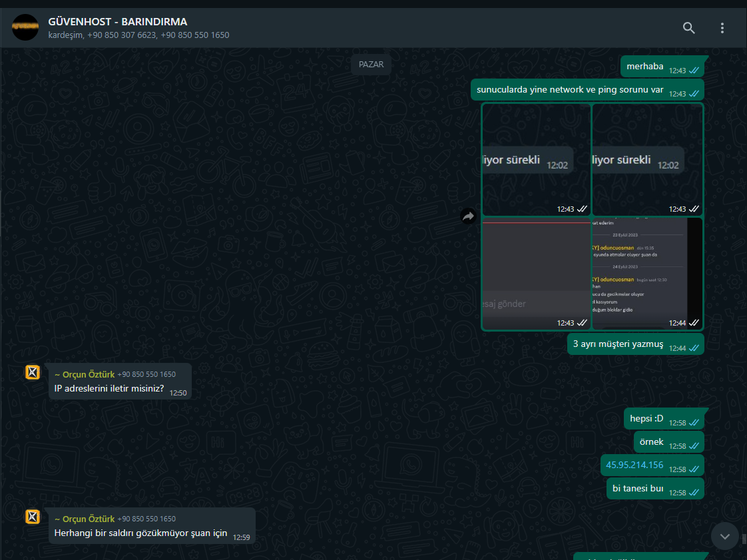Open the GÜVENHOST group profile picture
The height and width of the screenshot is (560, 747).
pyautogui.click(x=25, y=27)
